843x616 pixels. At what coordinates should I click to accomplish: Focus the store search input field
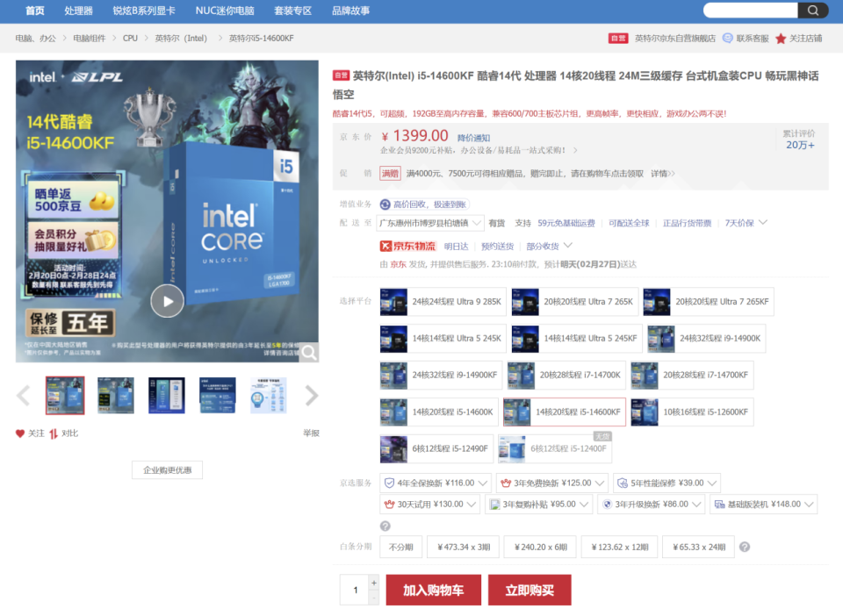(751, 11)
